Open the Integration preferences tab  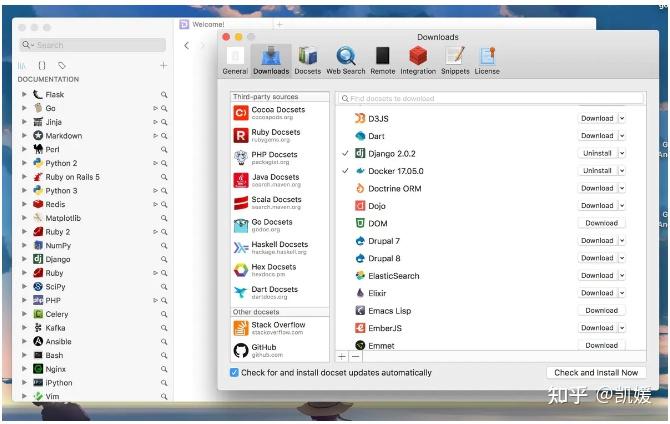point(418,61)
